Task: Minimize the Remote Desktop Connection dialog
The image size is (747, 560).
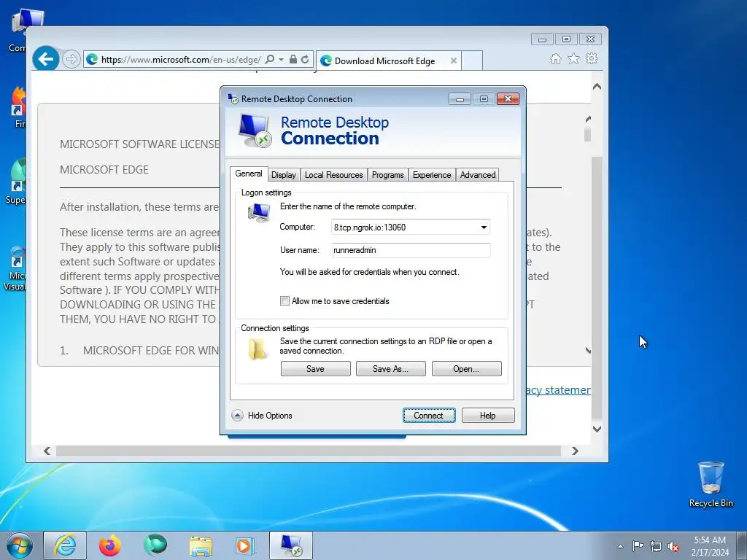Action: (460, 98)
